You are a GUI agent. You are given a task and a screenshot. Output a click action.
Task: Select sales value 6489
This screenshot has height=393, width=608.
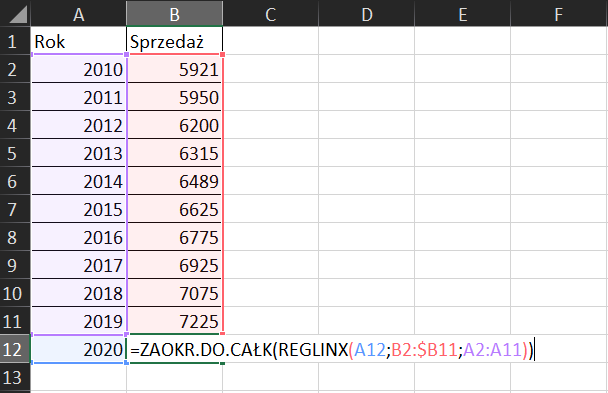coord(174,181)
